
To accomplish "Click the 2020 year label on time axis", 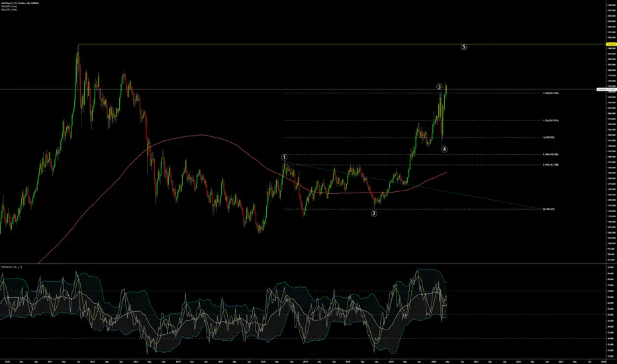I will point(433,361).
